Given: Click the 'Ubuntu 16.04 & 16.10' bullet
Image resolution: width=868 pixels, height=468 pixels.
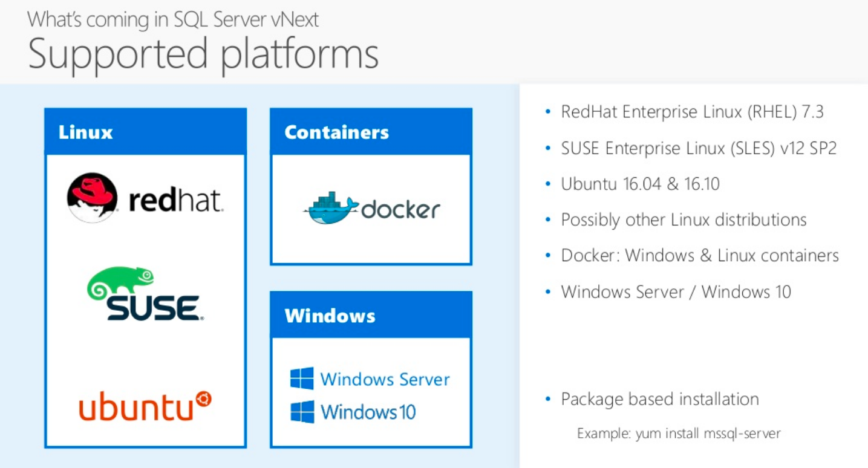Looking at the screenshot, I should point(641,184).
